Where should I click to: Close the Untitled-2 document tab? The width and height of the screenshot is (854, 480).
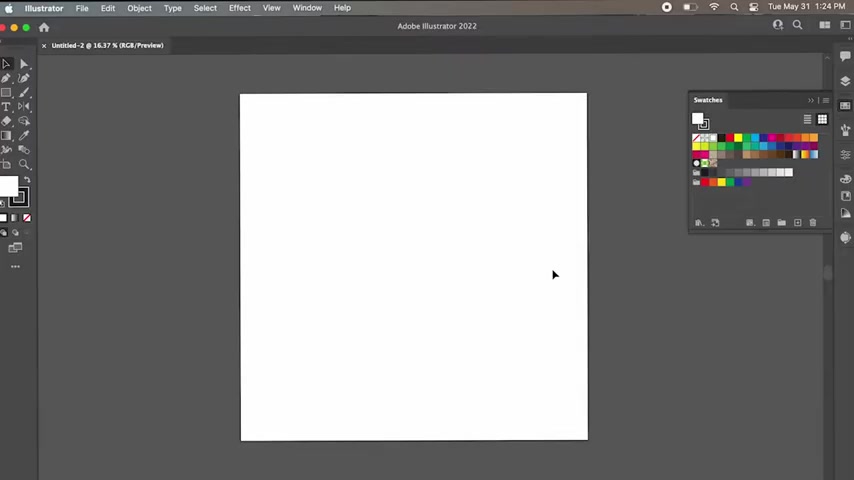pyautogui.click(x=44, y=46)
